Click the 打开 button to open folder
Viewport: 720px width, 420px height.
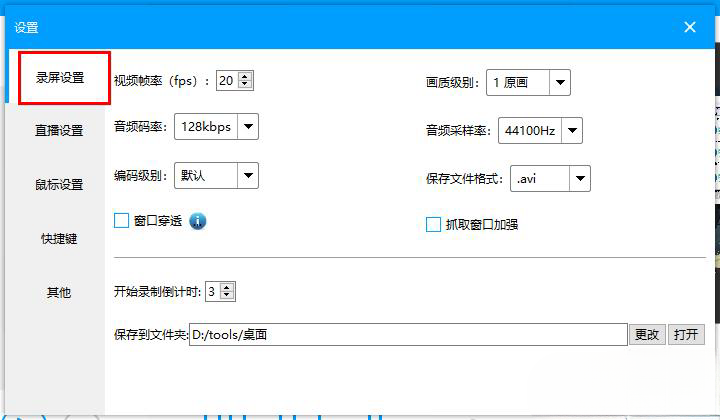[x=686, y=334]
